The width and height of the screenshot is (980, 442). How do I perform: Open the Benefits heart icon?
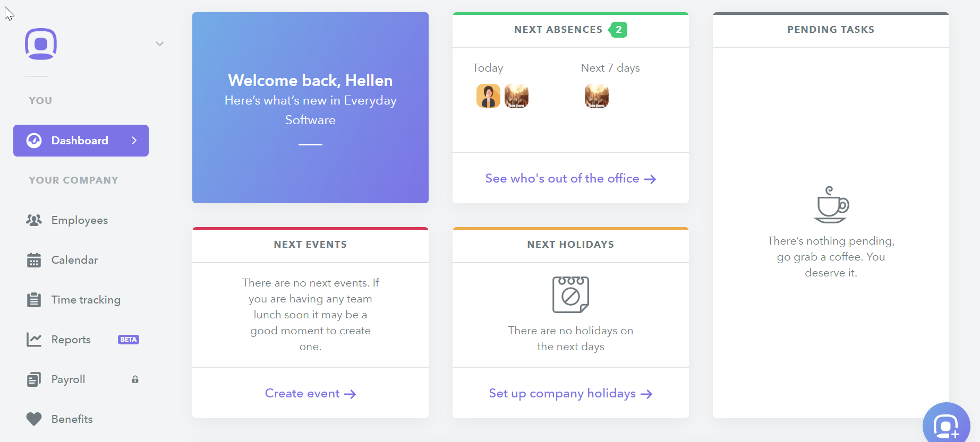click(34, 419)
